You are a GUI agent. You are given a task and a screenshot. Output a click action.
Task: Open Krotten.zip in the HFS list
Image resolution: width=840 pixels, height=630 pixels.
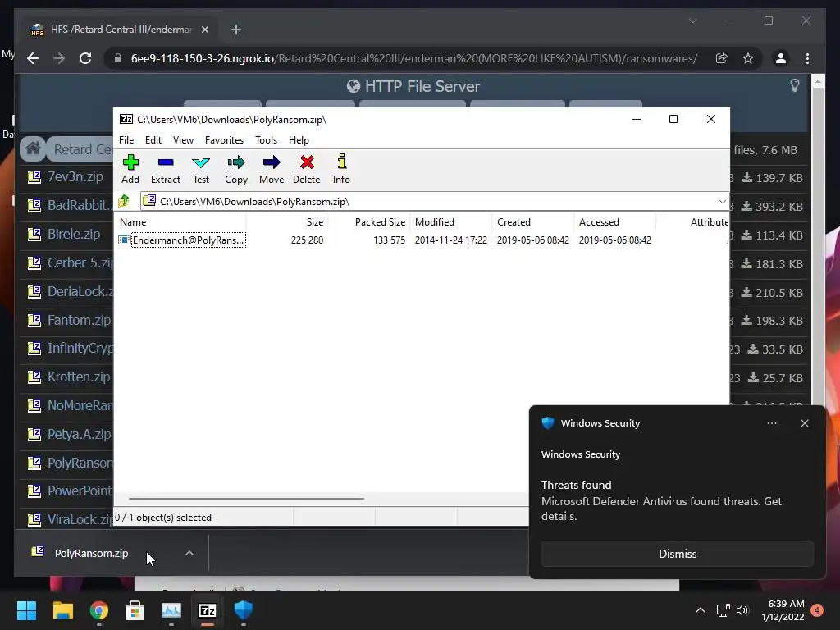[x=79, y=377]
